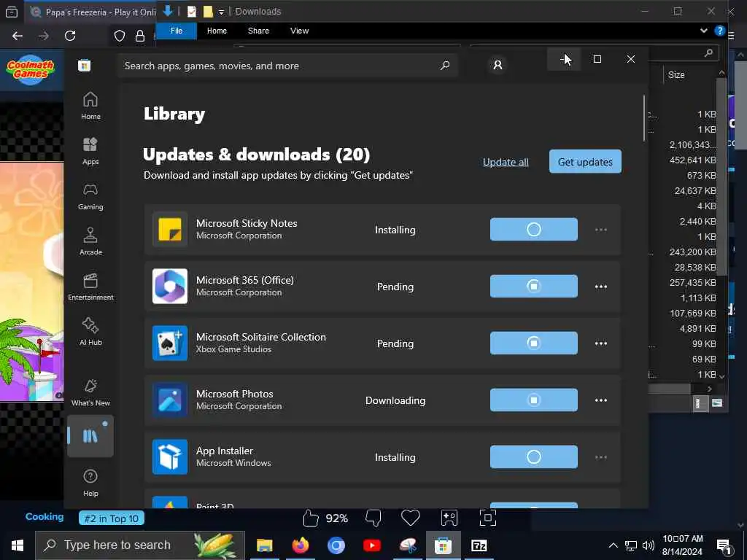The height and width of the screenshot is (560, 747).
Task: Click the App Installer installing progress button
Action: (533, 457)
